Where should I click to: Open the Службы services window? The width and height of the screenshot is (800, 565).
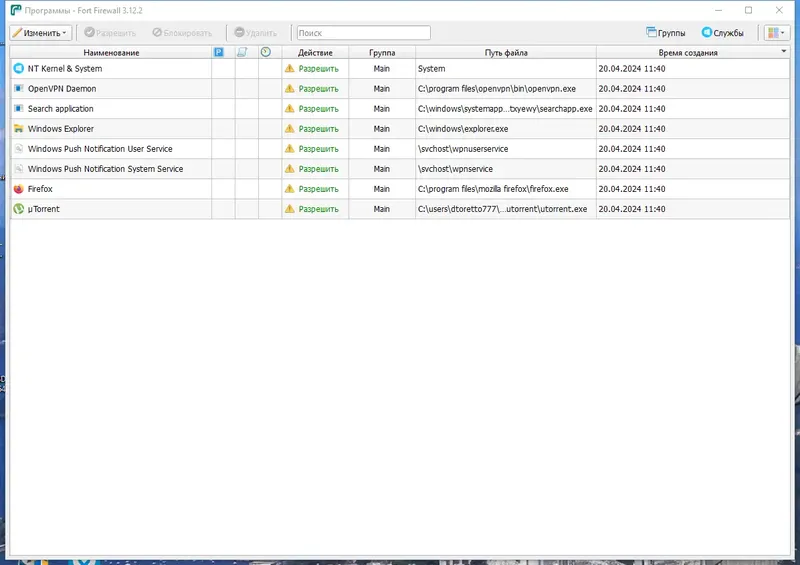tap(722, 33)
